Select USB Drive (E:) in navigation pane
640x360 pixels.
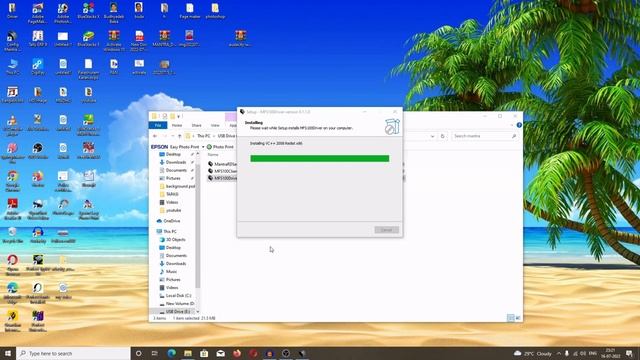tap(178, 311)
